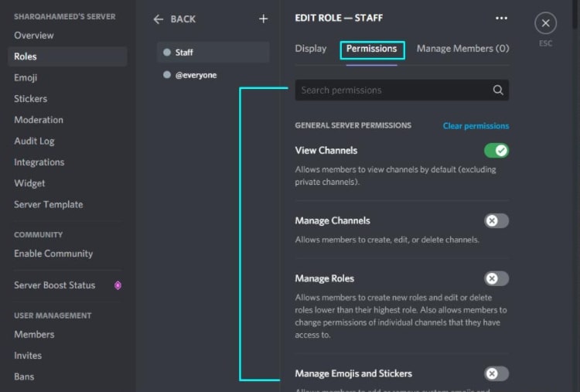Switch to the Display tab
Viewport: 580px width, 392px height.
tap(311, 49)
